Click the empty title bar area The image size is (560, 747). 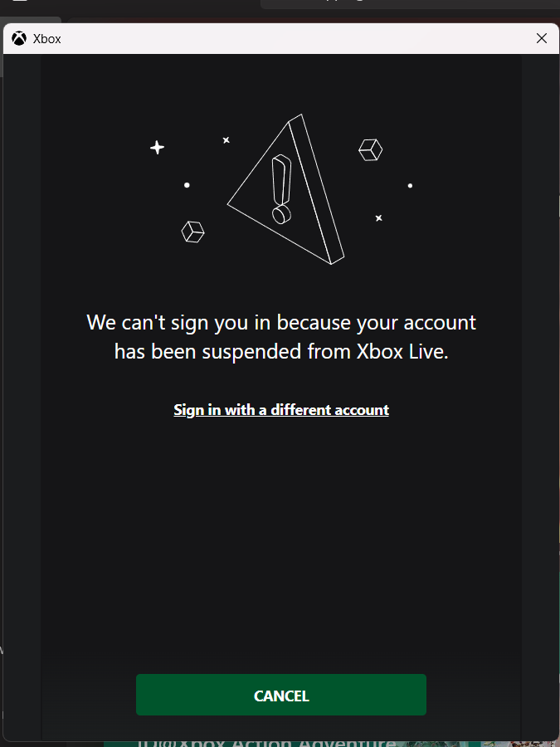click(295, 38)
